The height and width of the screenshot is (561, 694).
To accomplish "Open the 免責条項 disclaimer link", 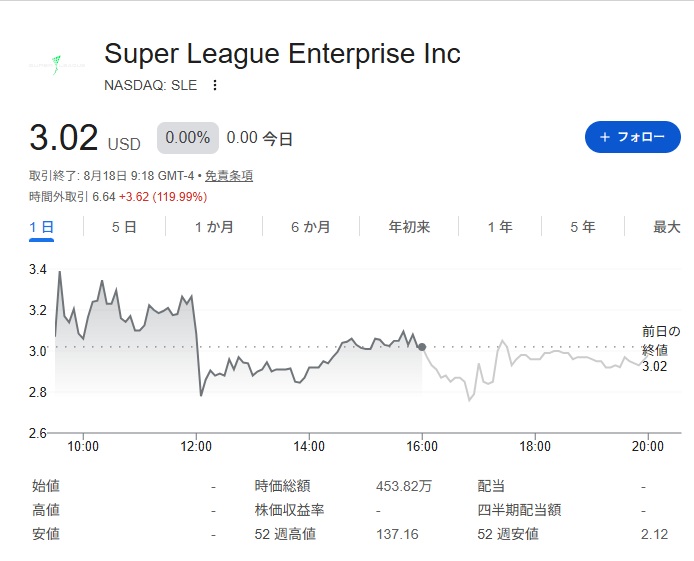I will tap(229, 176).
